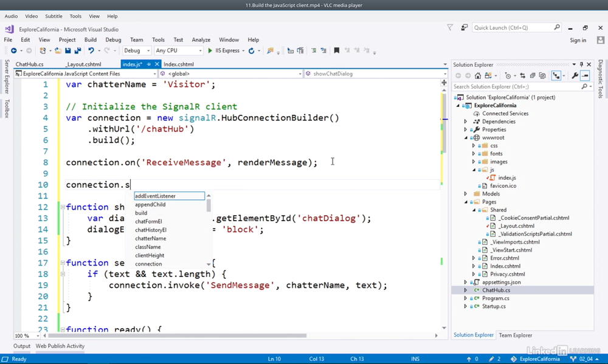Screen dimensions: 608x364
Task: Open the Build menu
Action: tap(91, 39)
